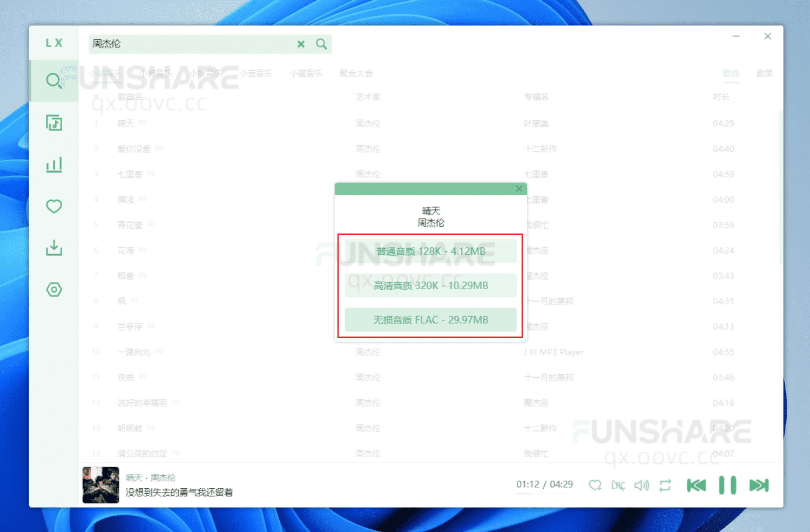View the rankings via the chart icon
810x532 pixels.
(x=53, y=164)
